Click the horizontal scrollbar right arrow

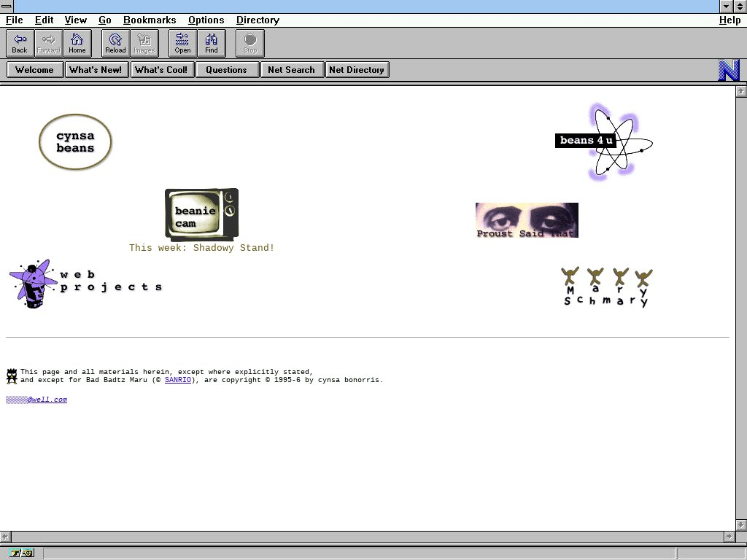click(x=728, y=537)
